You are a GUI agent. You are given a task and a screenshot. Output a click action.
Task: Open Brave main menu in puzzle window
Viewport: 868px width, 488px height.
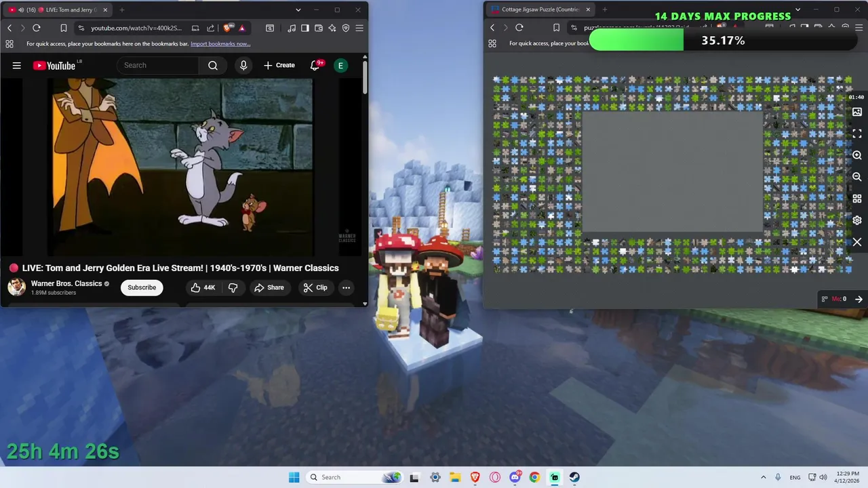coord(859,28)
